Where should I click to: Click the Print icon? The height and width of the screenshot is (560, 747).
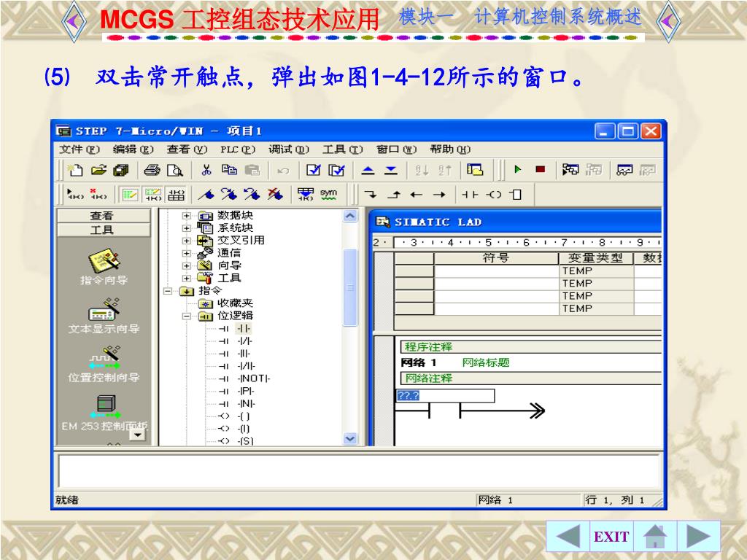point(152,169)
